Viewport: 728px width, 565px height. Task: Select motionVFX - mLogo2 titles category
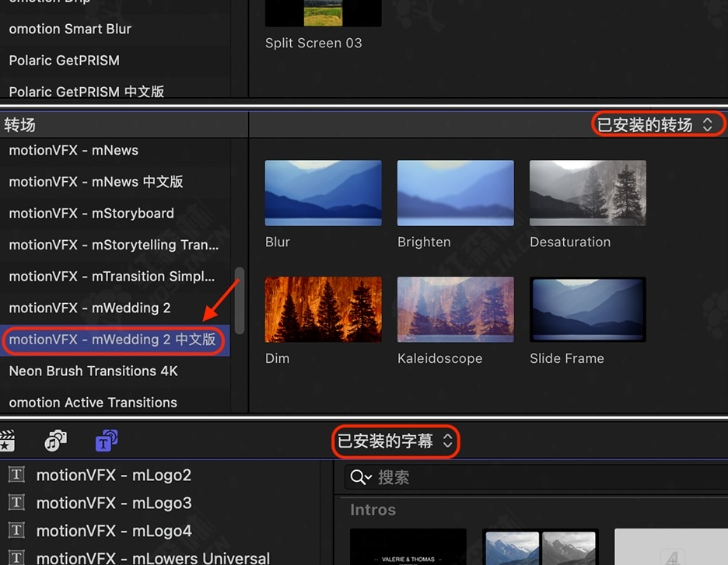point(114,475)
